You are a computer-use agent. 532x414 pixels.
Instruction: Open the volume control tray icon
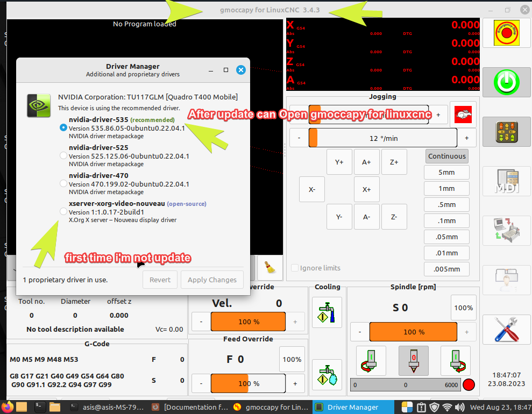click(x=459, y=407)
